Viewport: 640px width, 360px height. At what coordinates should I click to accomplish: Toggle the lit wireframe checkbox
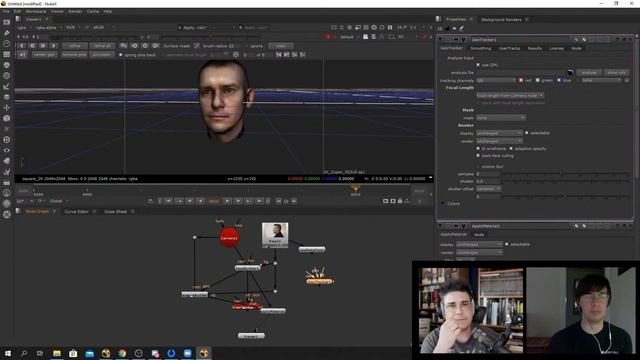click(478, 149)
